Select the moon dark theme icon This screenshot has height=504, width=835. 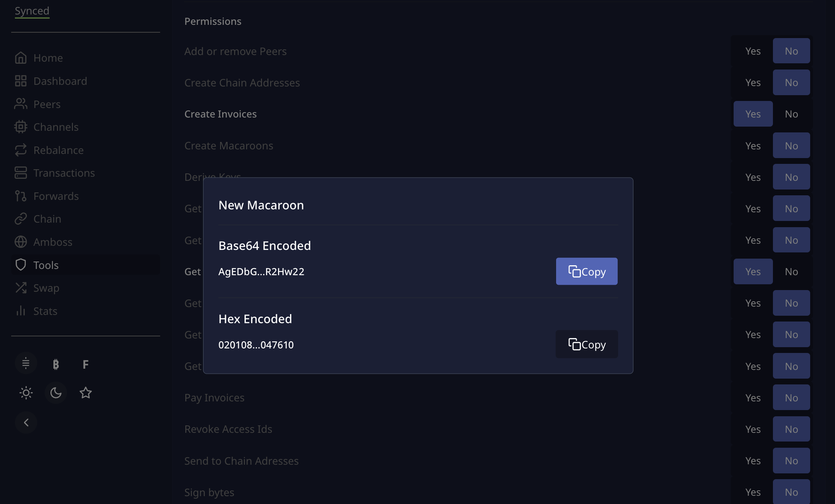tap(56, 393)
